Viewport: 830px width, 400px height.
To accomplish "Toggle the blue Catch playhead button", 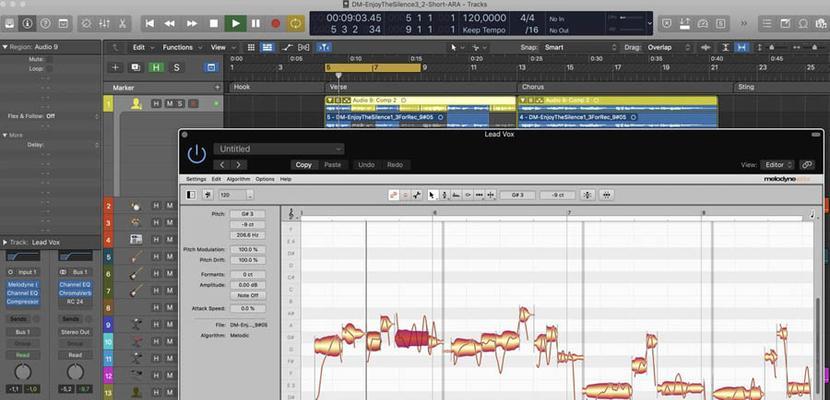I will pos(324,48).
